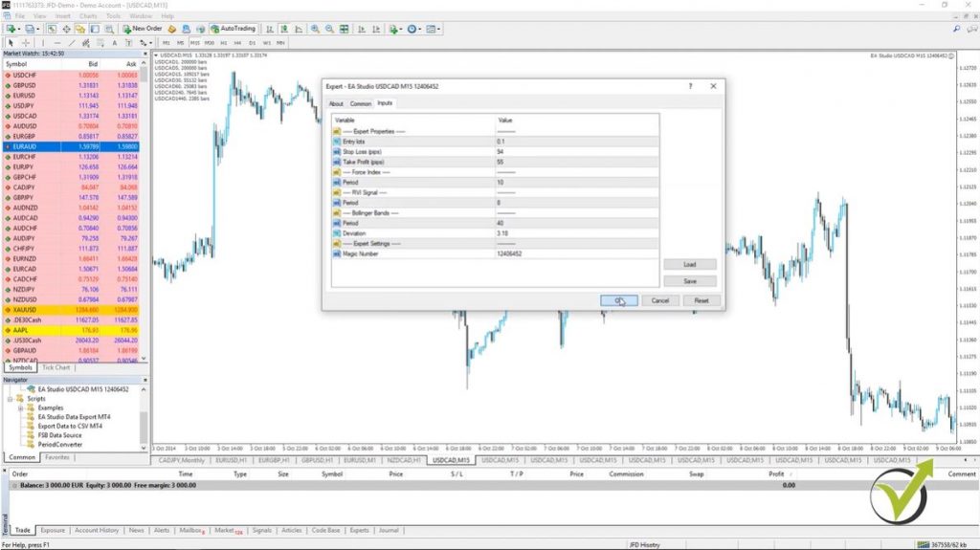
Task: Toggle the Auto Scroll chart icon
Action: pos(362,29)
